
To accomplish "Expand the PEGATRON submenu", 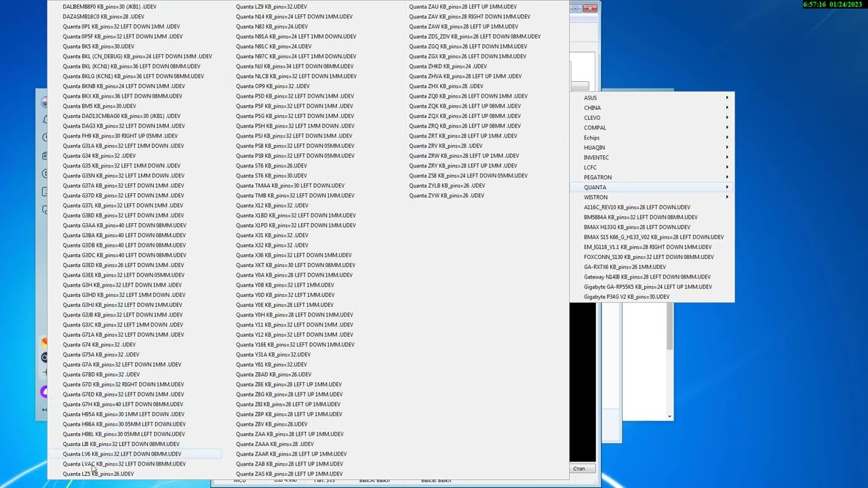I will [x=652, y=178].
